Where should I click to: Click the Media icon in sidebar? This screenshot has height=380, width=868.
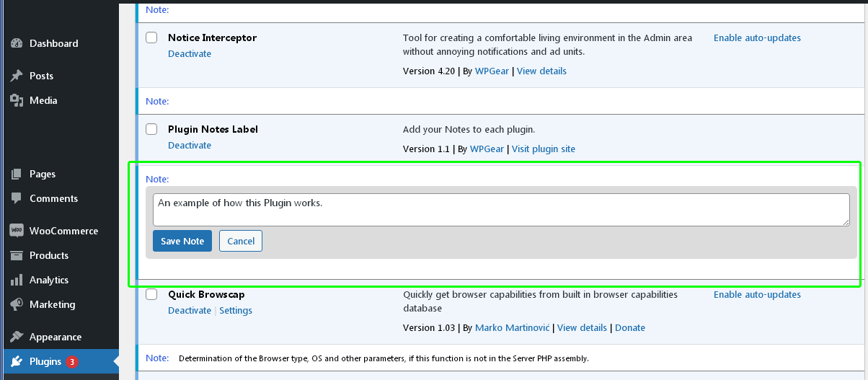pos(17,100)
